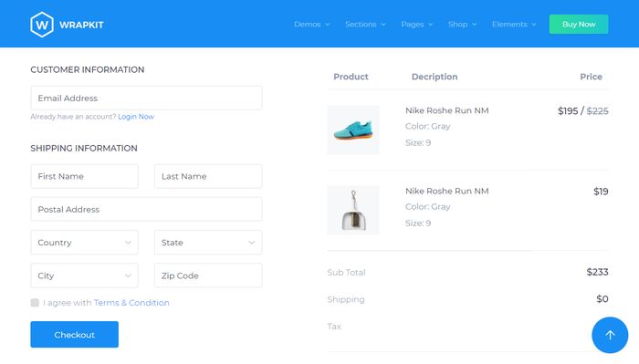
Task: Click the Email Address field
Action: [146, 98]
